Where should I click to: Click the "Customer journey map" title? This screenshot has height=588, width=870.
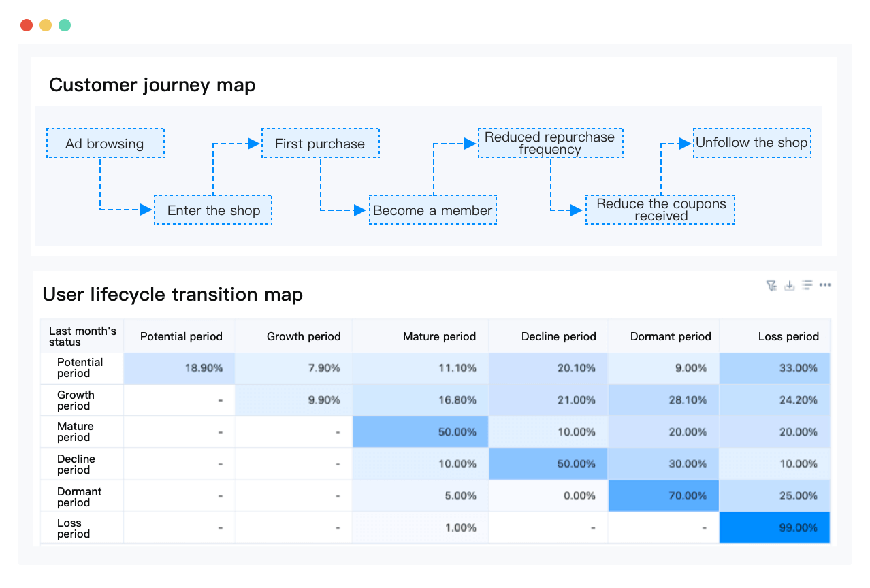[152, 85]
